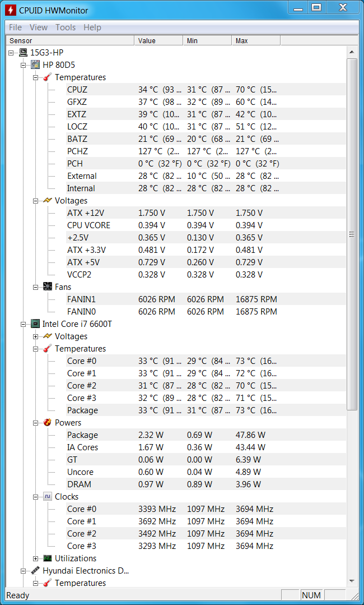364x605 pixels.
Task: Collapse the Fans section
Action: [x=35, y=287]
